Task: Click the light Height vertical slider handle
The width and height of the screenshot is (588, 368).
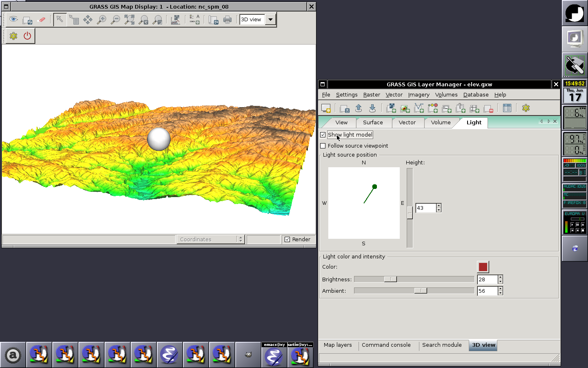Action: (410, 213)
